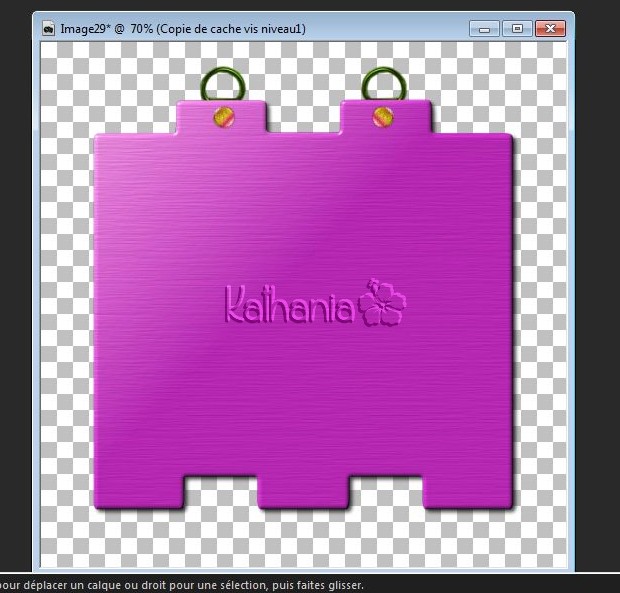The height and width of the screenshot is (593, 620).
Task: Close the Image29 document window
Action: pos(550,29)
